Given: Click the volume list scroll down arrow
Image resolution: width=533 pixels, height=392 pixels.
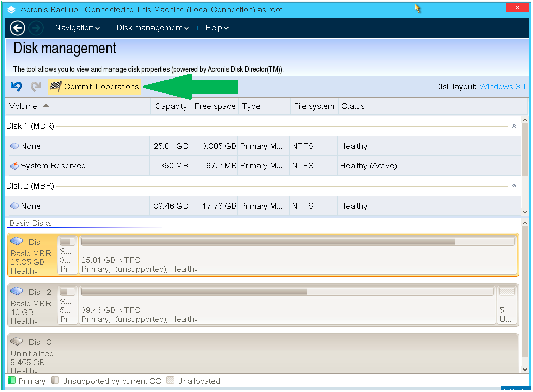Looking at the screenshot, I should [525, 212].
